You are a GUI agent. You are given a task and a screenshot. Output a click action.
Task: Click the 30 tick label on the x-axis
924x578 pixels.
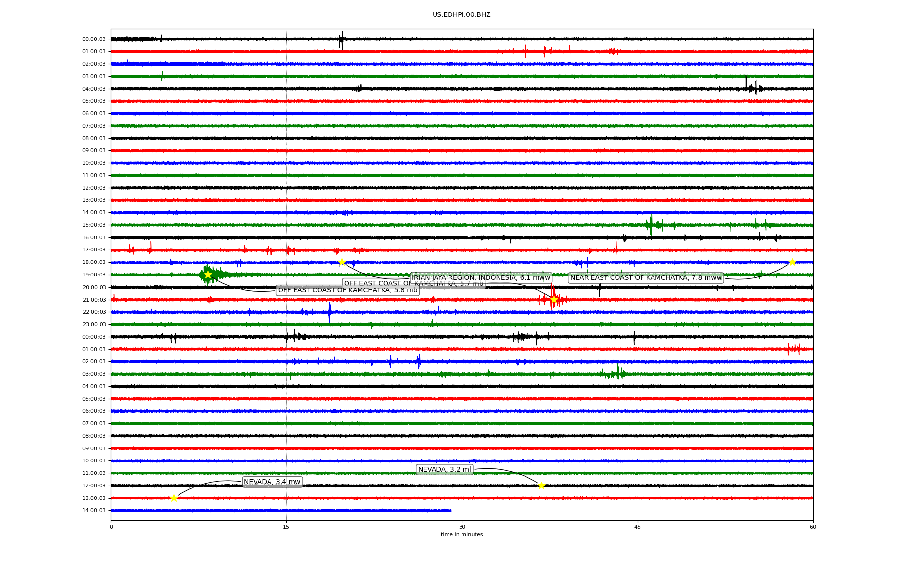point(462,527)
